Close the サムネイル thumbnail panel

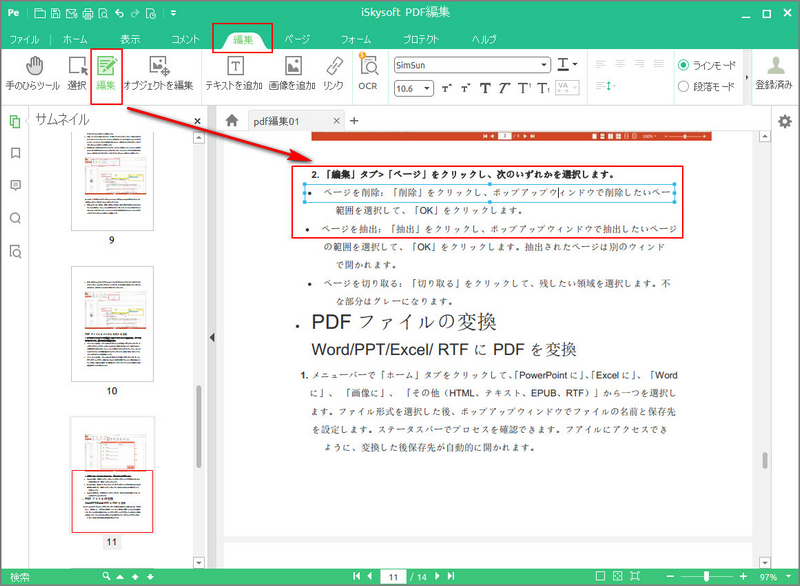tap(197, 121)
